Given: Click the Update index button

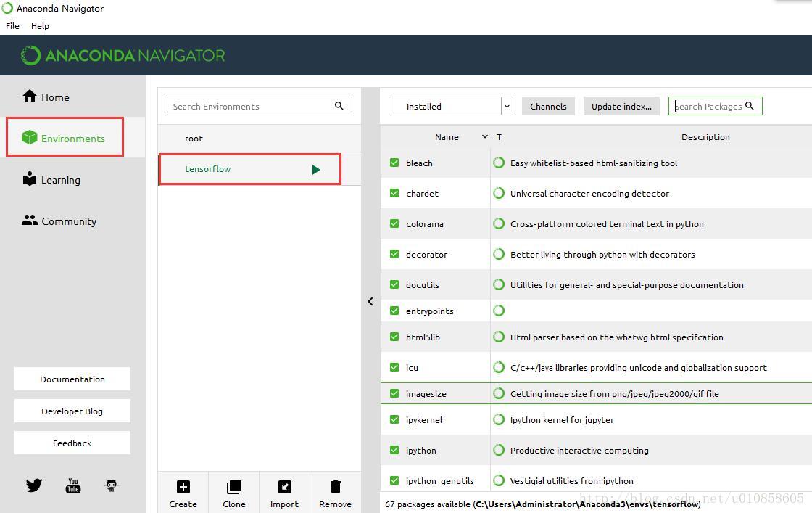Looking at the screenshot, I should (x=621, y=107).
